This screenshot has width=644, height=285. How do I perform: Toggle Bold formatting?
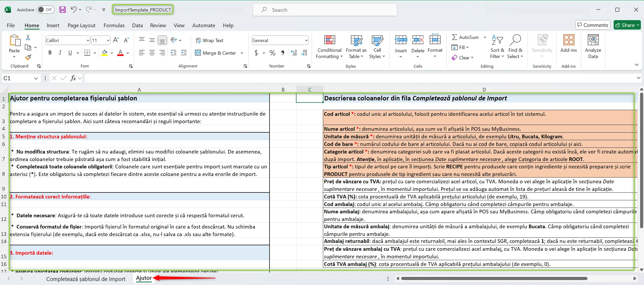(x=50, y=53)
